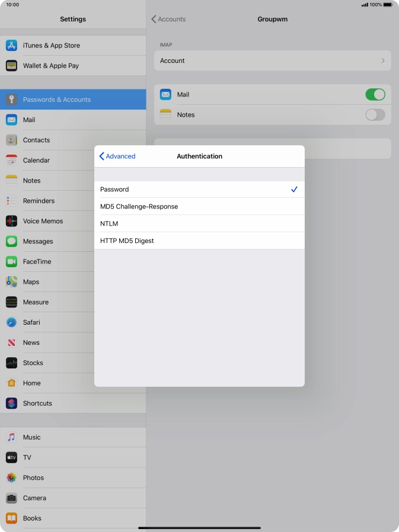The width and height of the screenshot is (399, 532).
Task: Tap the Safari compass icon
Action: [11, 322]
